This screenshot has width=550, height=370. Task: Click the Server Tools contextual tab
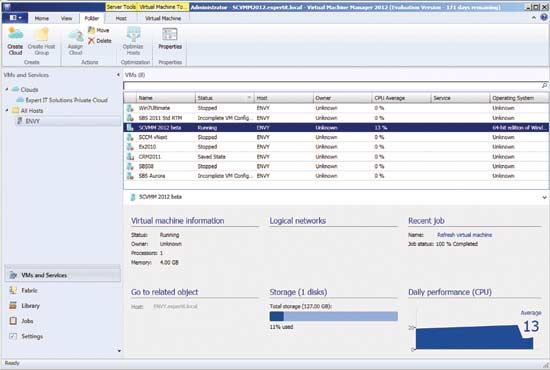point(121,7)
